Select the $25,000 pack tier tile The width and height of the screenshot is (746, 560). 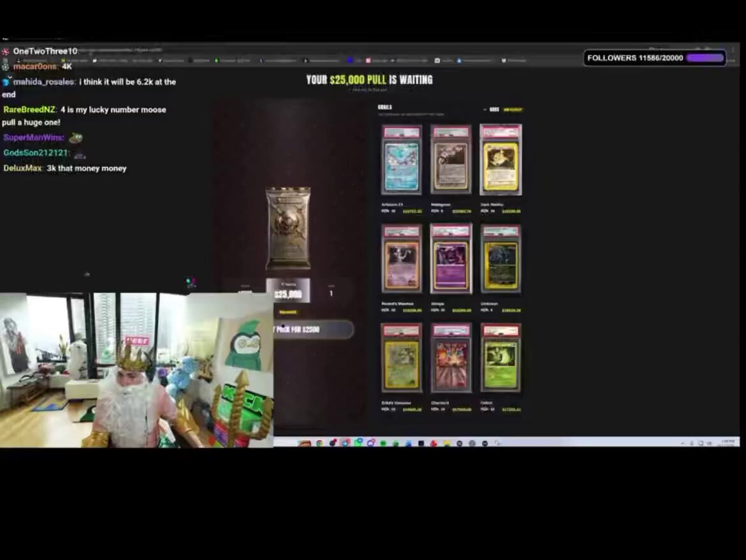[x=288, y=290]
